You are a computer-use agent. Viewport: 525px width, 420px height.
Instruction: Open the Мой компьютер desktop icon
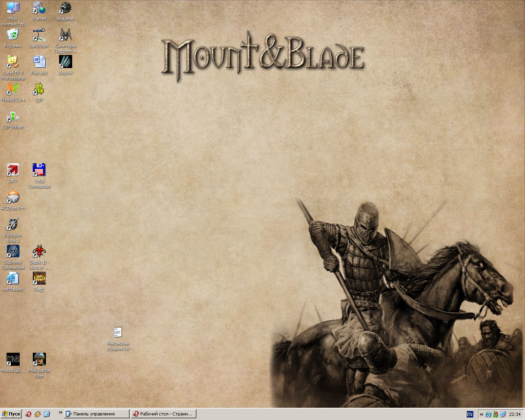13,13
